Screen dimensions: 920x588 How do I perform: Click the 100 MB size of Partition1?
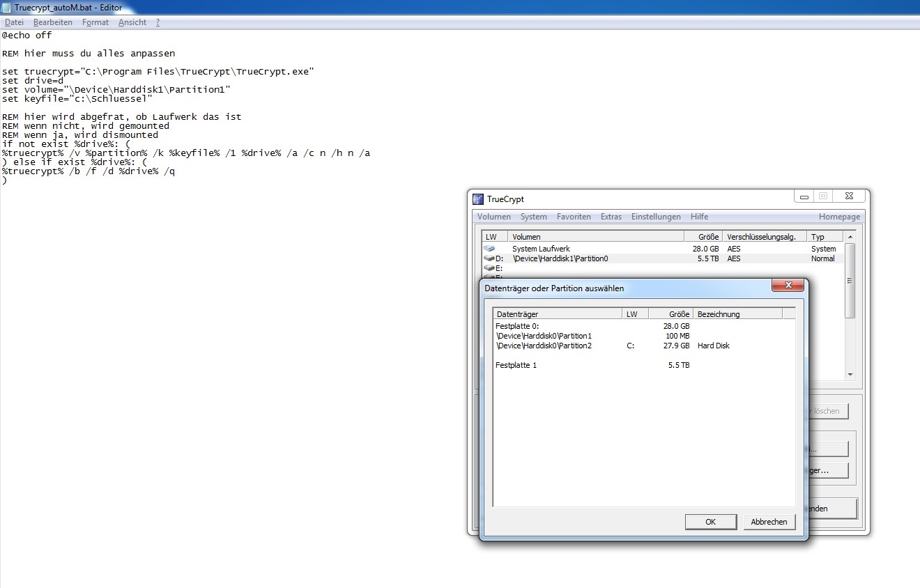click(677, 336)
